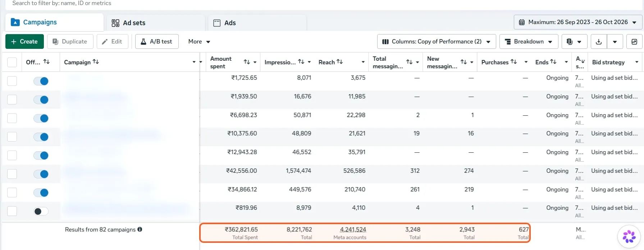Sort by Total messaging column arrows

tap(409, 62)
